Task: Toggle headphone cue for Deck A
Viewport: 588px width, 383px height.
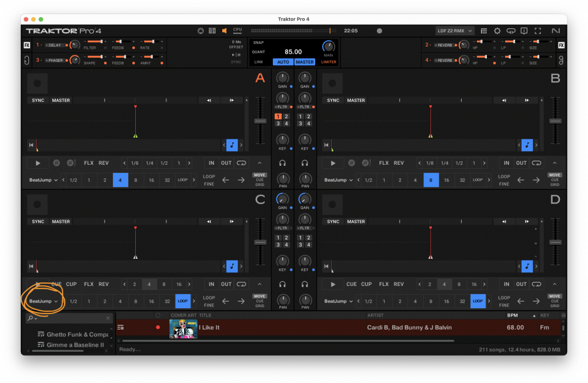Action: [282, 163]
